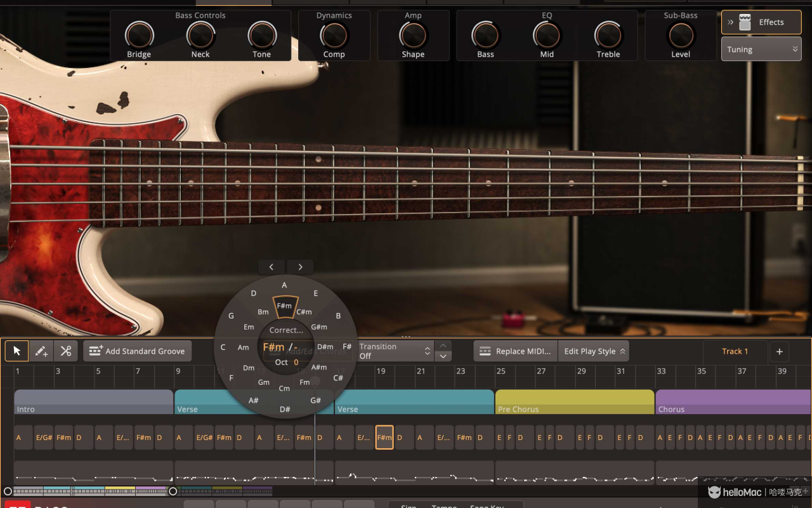Image resolution: width=812 pixels, height=508 pixels.
Task: Click the song overview minimap strip
Action: pyautogui.click(x=143, y=491)
